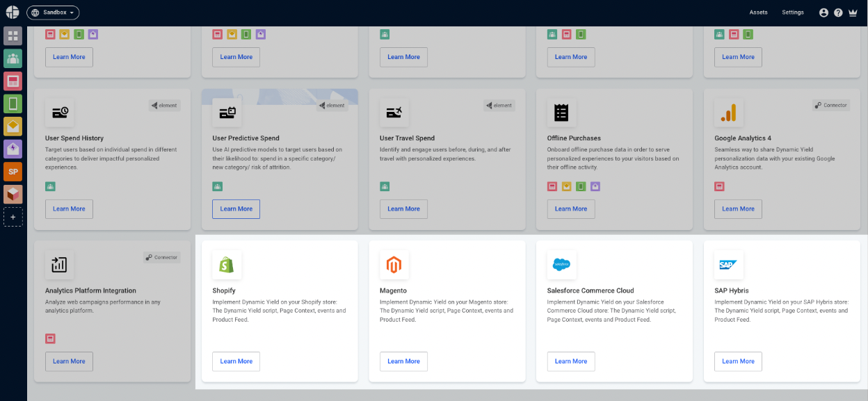Click Learn More under Salesforce Commerce Cloud
The width and height of the screenshot is (868, 401).
tap(571, 361)
